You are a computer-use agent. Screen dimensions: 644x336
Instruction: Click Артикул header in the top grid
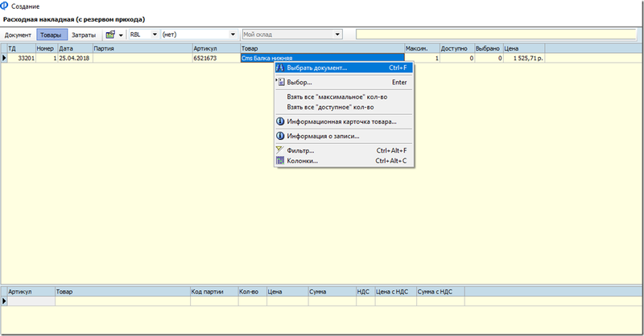click(x=217, y=48)
